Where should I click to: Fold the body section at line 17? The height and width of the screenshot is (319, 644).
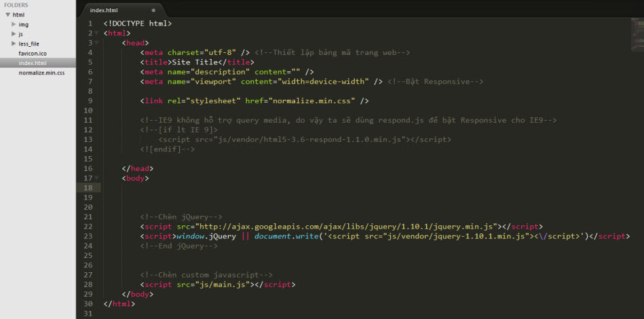tap(96, 179)
